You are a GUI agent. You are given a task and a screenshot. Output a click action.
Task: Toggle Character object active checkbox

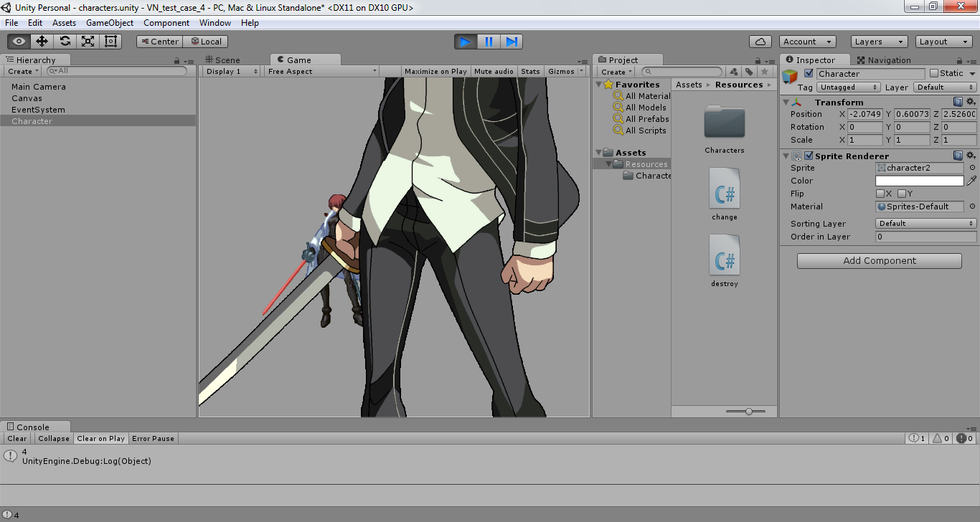pos(809,74)
